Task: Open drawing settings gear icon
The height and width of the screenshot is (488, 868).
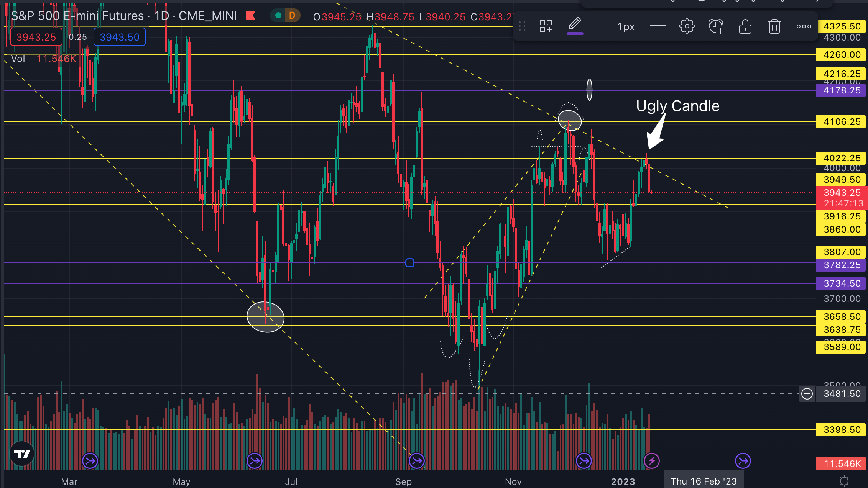Action: point(687,26)
